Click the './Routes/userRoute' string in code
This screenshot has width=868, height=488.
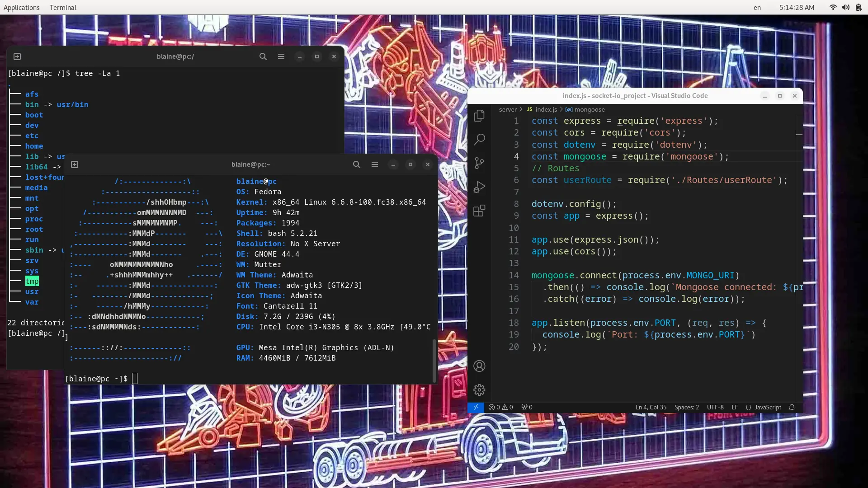pyautogui.click(x=724, y=180)
